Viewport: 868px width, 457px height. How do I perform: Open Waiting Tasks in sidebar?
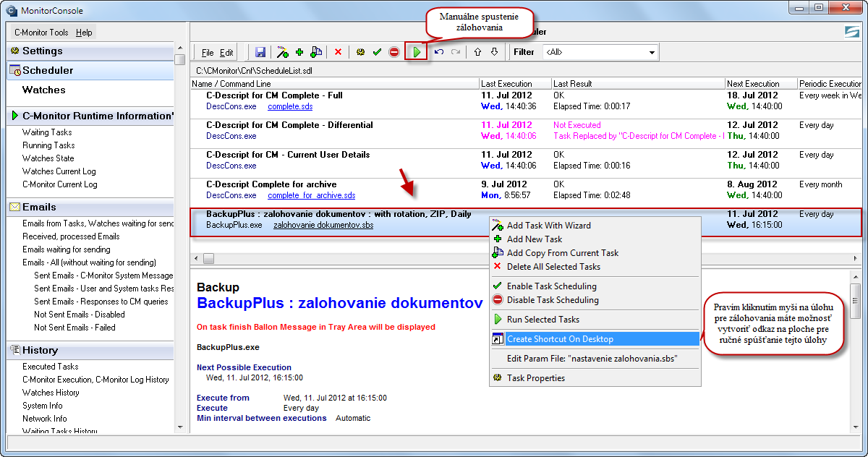tap(47, 132)
